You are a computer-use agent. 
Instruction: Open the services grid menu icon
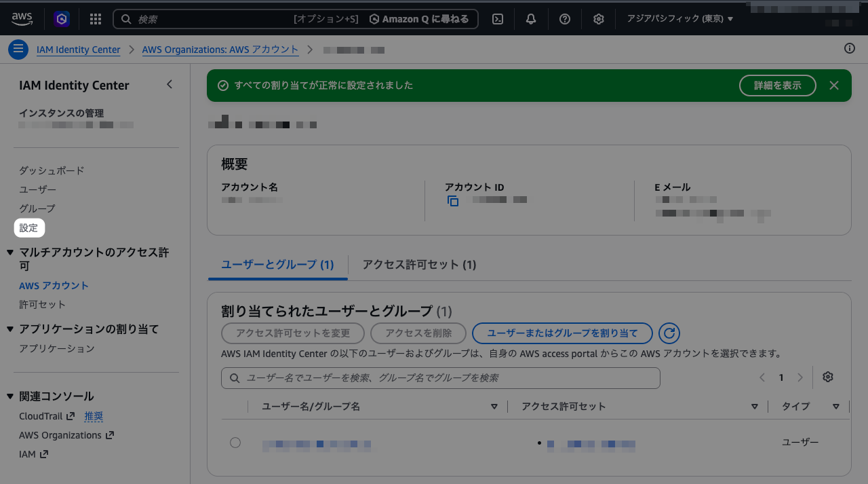point(96,19)
